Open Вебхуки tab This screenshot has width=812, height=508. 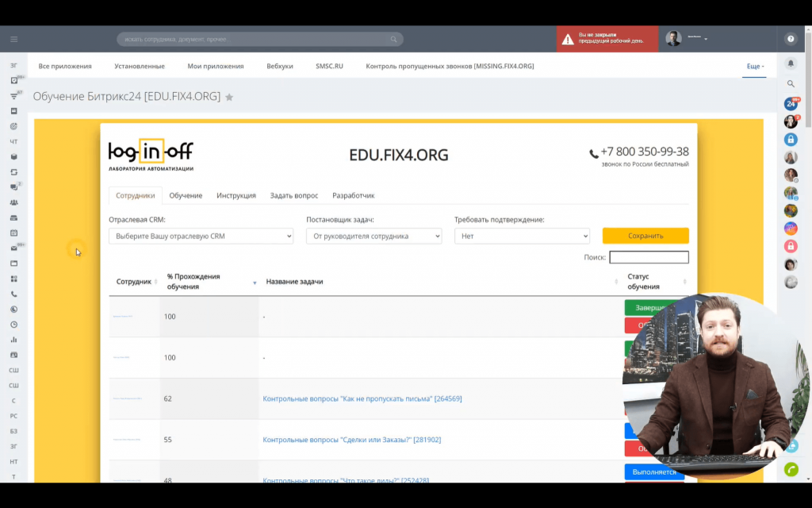coord(280,67)
